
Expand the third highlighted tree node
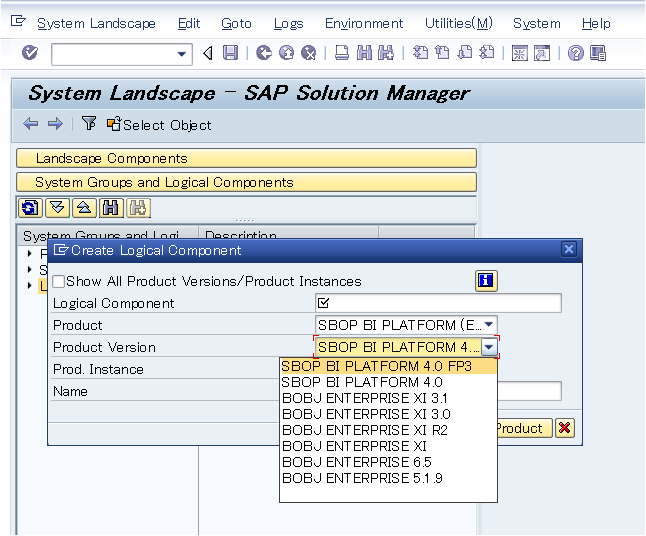[x=29, y=285]
